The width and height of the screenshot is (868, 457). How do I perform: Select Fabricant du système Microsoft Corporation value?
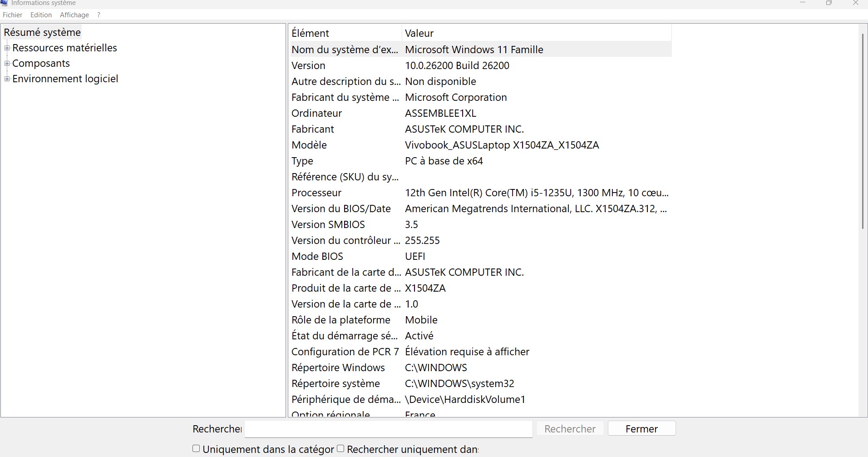(x=456, y=97)
